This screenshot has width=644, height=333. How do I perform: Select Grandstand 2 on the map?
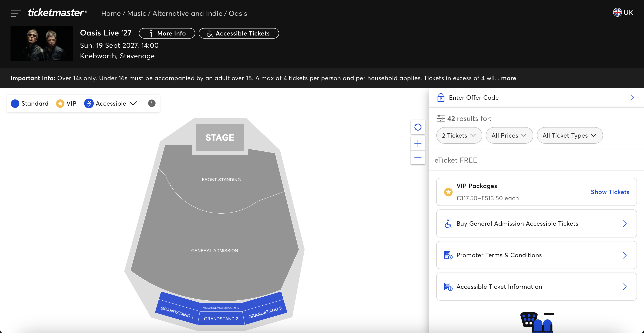pyautogui.click(x=221, y=319)
